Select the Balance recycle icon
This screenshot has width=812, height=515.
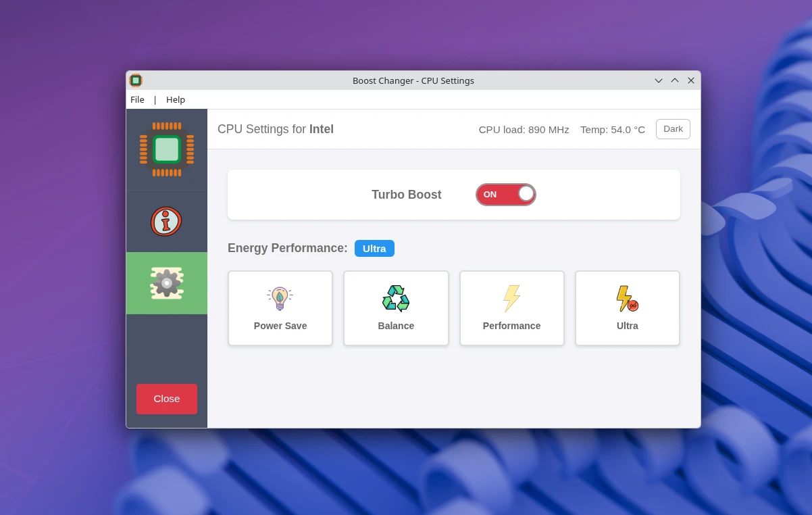click(x=396, y=298)
